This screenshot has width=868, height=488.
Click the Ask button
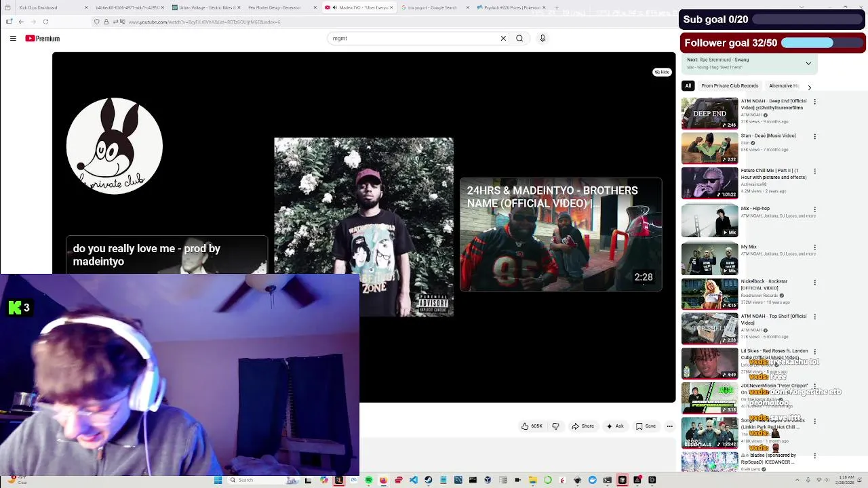(x=615, y=426)
